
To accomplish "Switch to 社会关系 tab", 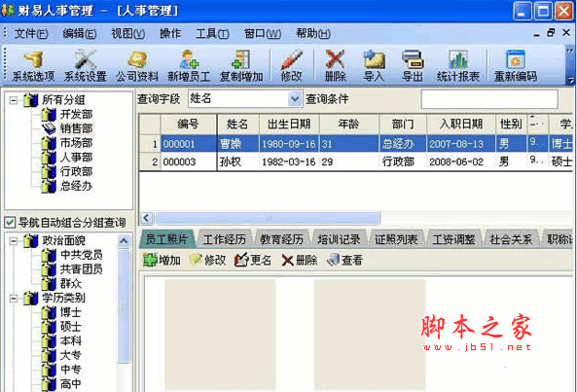I will click(x=511, y=239).
